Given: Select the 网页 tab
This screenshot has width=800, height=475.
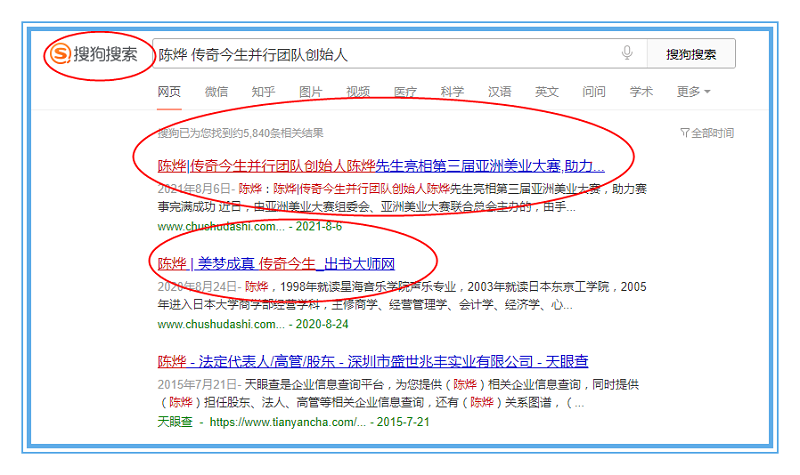Looking at the screenshot, I should coord(169,92).
